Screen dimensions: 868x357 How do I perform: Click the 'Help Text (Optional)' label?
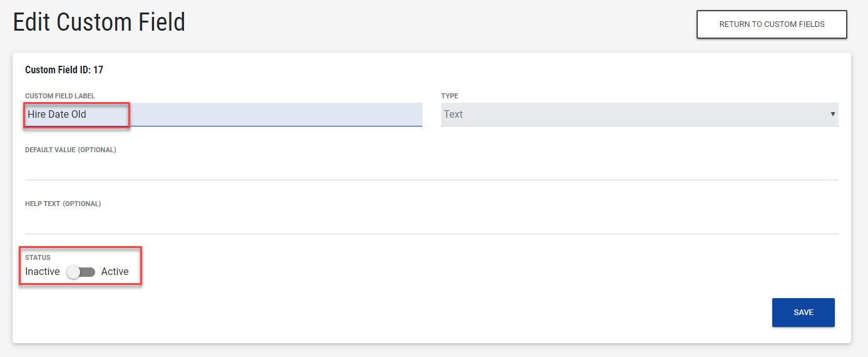click(63, 204)
